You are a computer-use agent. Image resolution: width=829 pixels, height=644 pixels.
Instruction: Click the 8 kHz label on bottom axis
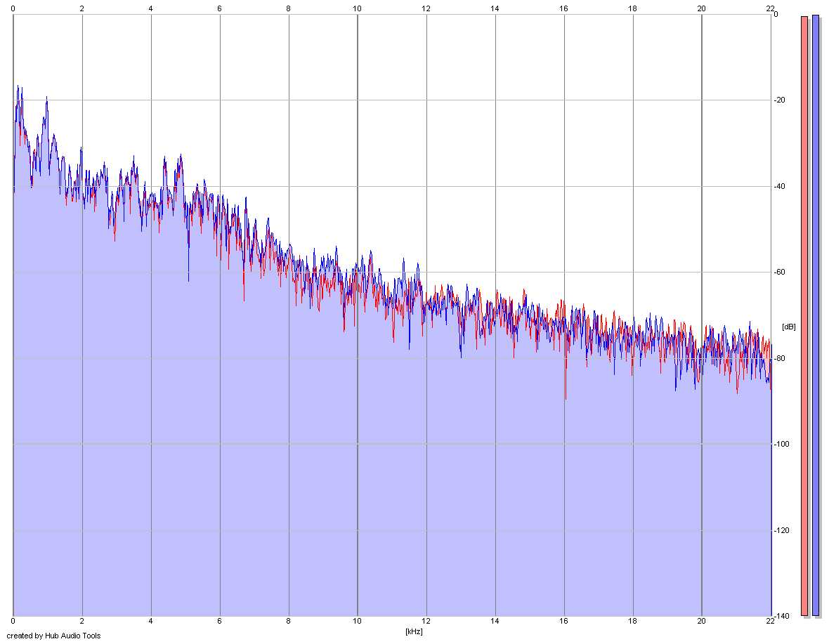click(x=288, y=621)
